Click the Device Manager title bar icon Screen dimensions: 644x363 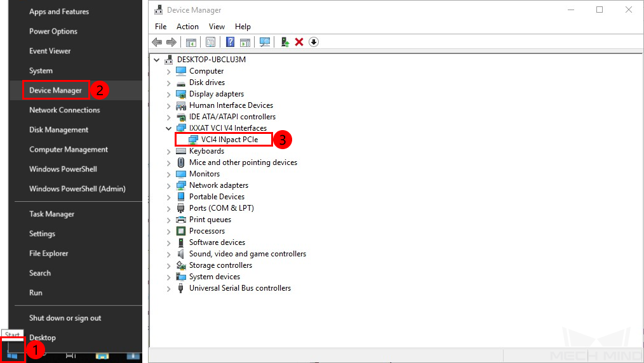(158, 10)
